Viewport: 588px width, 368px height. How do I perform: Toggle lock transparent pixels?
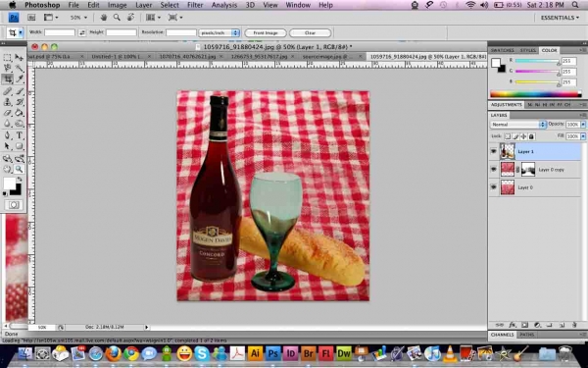point(508,136)
